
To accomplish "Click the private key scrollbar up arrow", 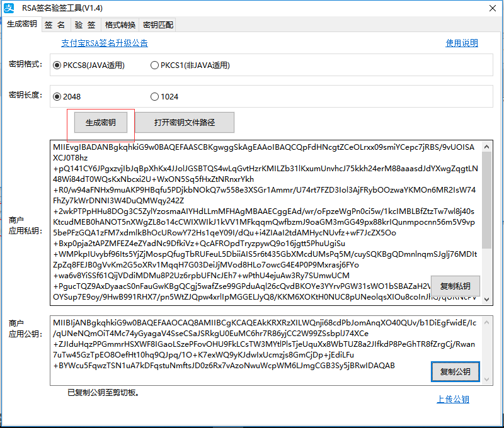I will (486, 147).
